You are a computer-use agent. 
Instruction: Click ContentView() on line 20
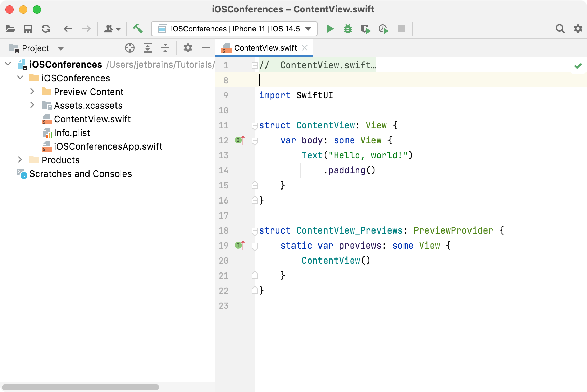point(336,261)
